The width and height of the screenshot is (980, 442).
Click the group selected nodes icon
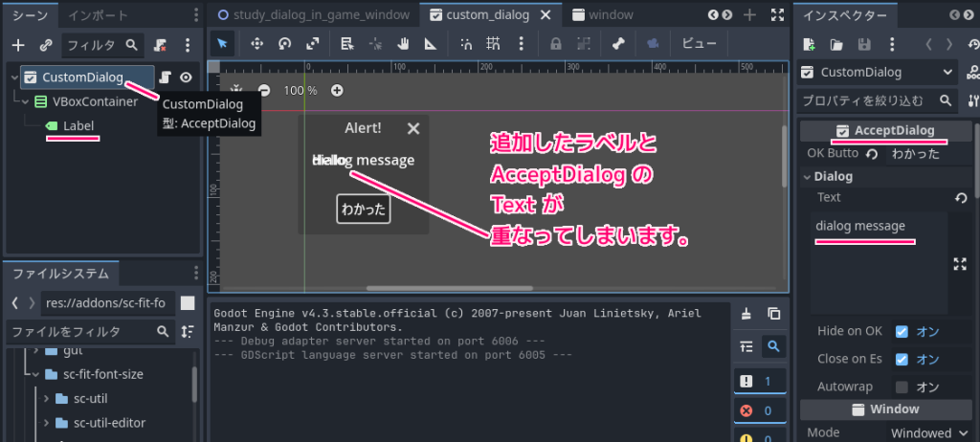pos(584,43)
